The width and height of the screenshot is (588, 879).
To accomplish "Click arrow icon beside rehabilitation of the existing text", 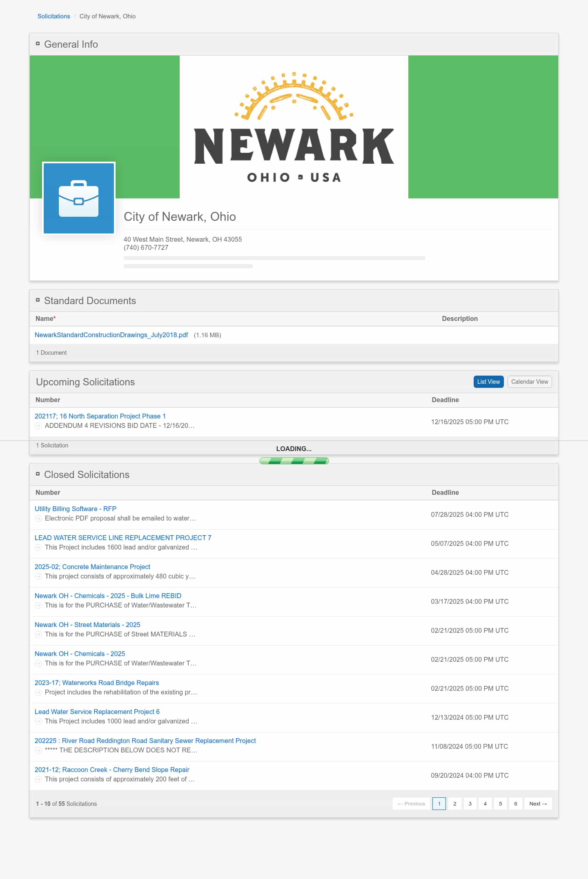I will pos(38,692).
